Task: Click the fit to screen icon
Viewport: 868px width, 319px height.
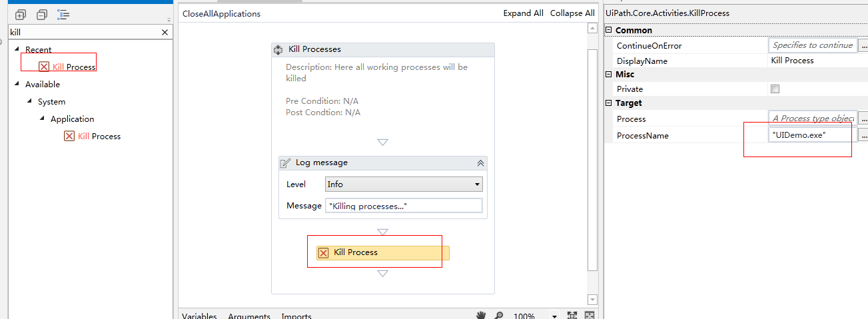Action: point(572,316)
